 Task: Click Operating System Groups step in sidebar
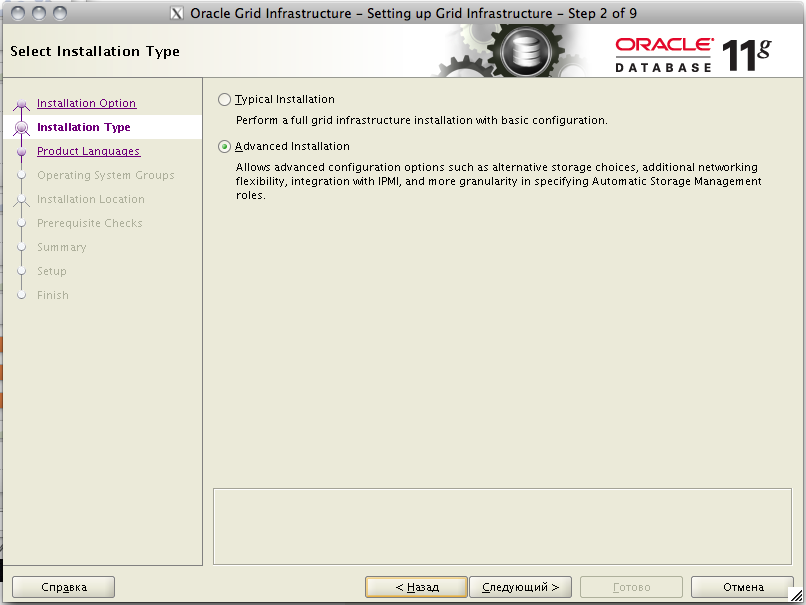(105, 176)
